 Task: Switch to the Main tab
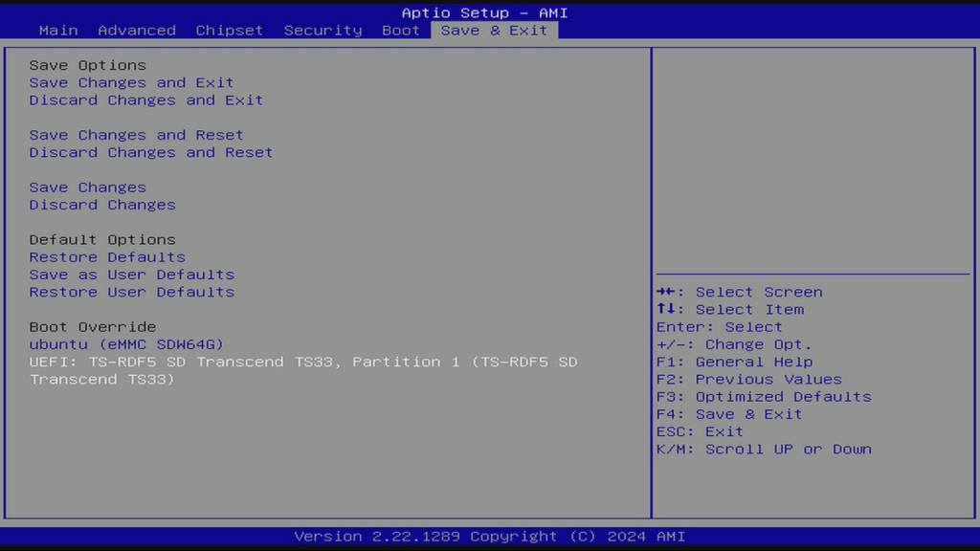[x=58, y=30]
